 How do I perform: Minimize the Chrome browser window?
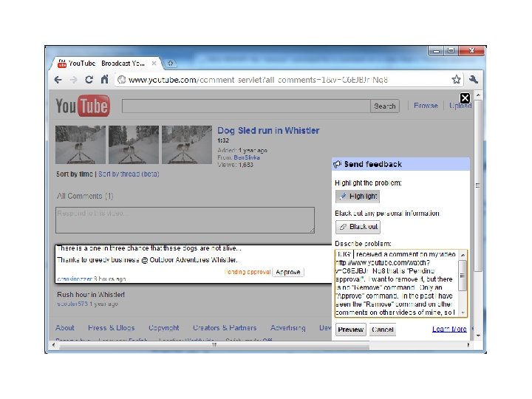(437, 51)
